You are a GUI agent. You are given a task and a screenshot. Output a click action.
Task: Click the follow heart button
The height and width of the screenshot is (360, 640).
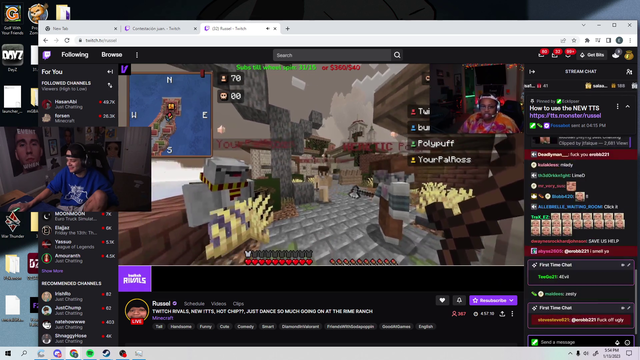point(442,300)
